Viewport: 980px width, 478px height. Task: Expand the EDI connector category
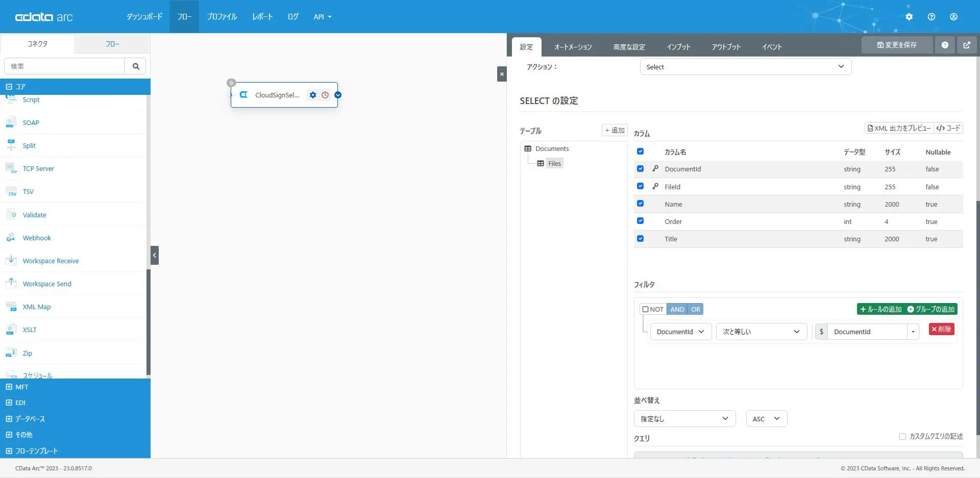click(x=75, y=402)
